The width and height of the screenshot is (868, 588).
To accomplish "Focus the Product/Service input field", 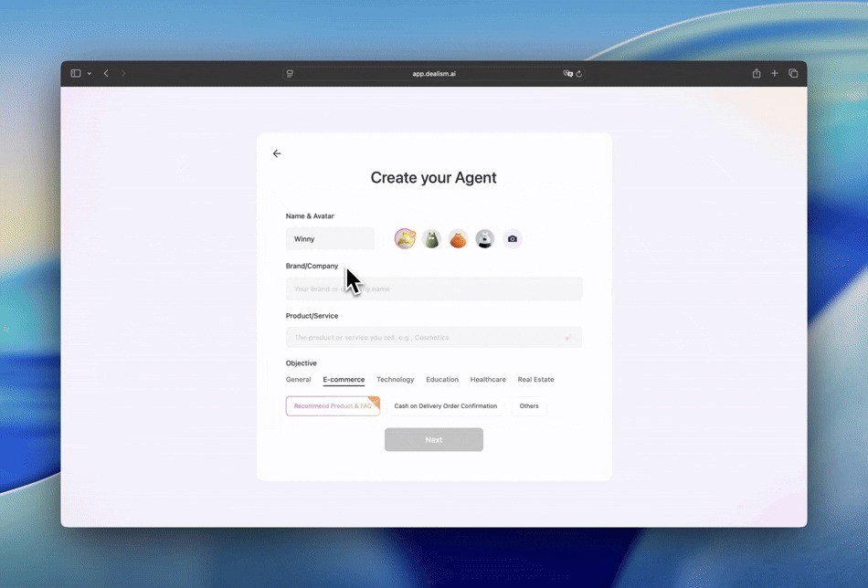I will pyautogui.click(x=434, y=338).
